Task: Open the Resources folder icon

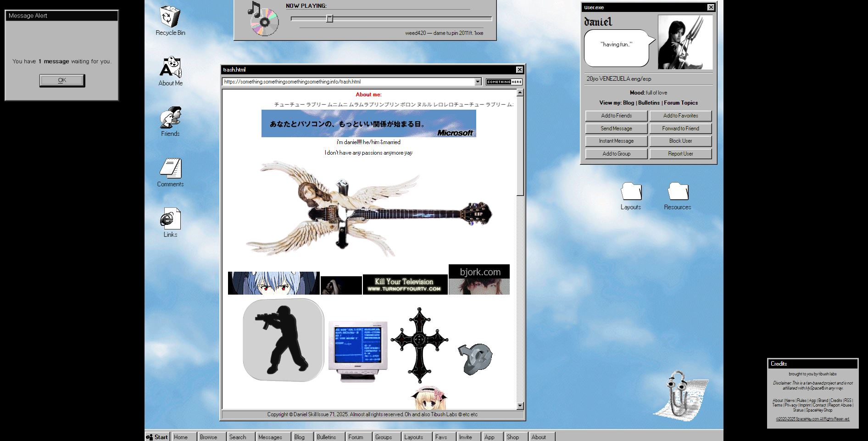Action: coord(678,196)
